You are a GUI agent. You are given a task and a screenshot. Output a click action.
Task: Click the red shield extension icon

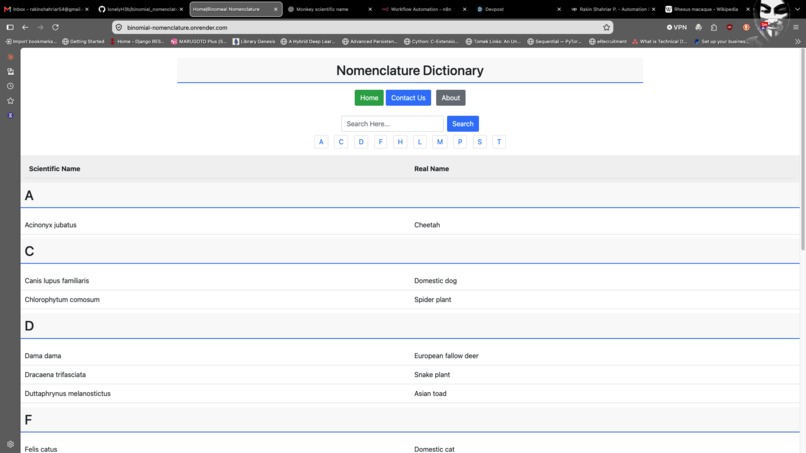coord(729,27)
